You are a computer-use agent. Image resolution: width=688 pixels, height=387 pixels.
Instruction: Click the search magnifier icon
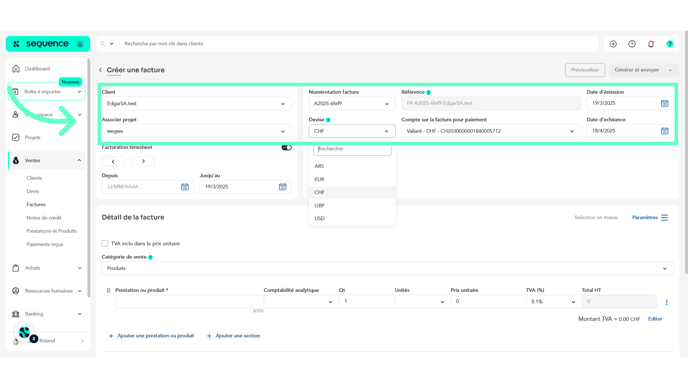[x=103, y=44]
